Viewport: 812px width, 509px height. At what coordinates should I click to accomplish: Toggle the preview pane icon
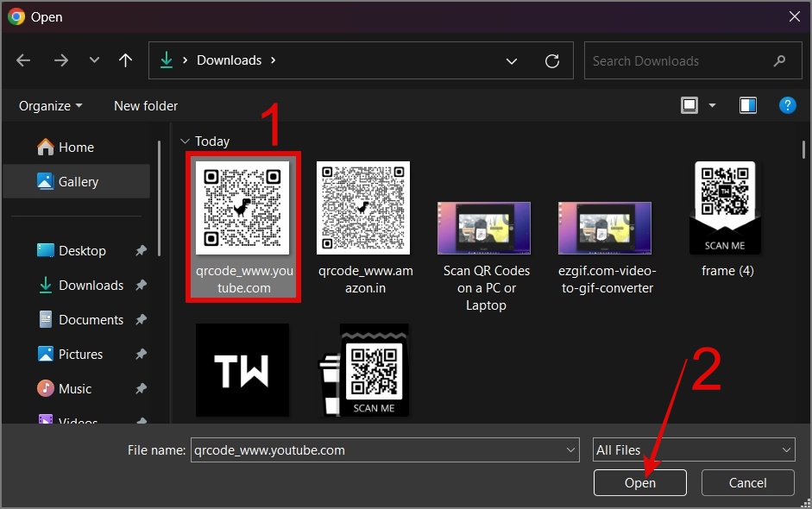[748, 105]
